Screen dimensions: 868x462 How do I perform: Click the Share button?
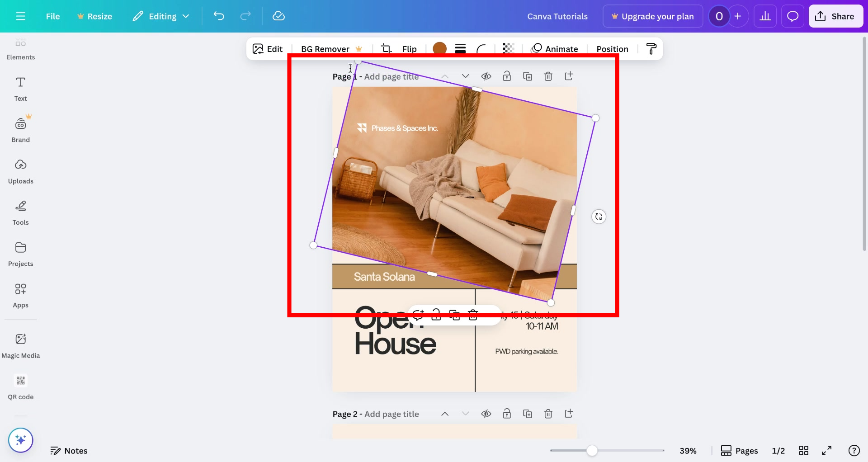(835, 16)
